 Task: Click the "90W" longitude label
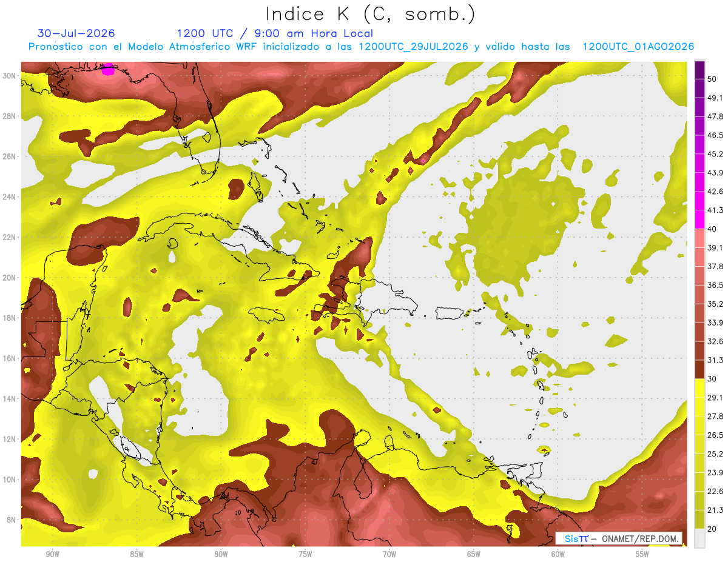click(x=52, y=554)
